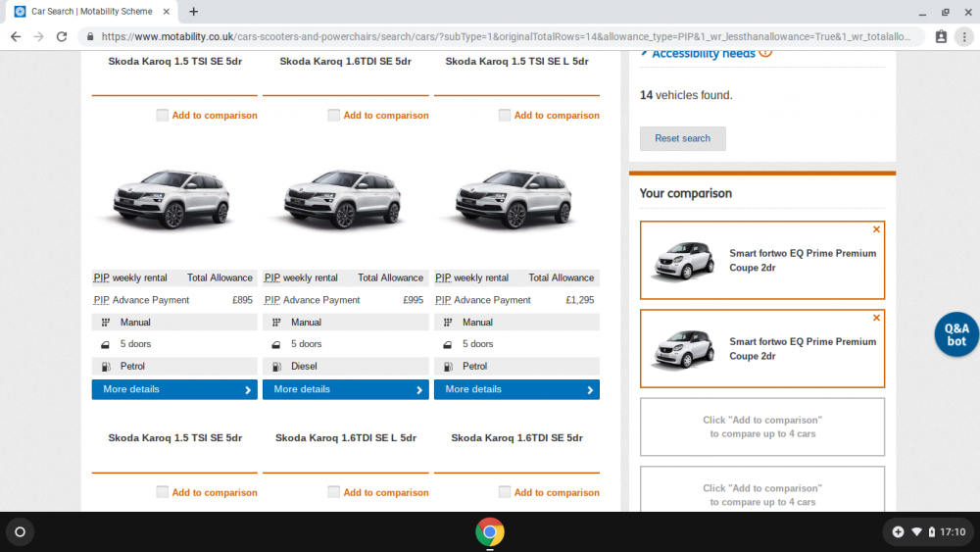Tick comparison box under Karoq 1.6TDI SE L

(333, 492)
